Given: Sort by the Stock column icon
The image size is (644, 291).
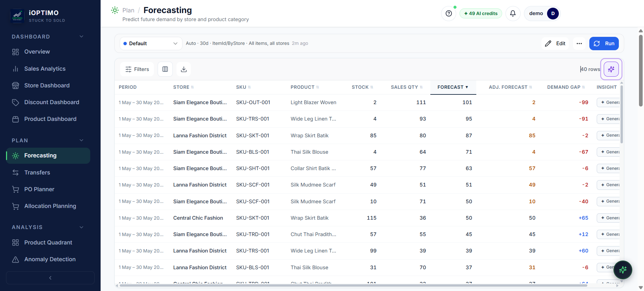Looking at the screenshot, I should point(372,87).
